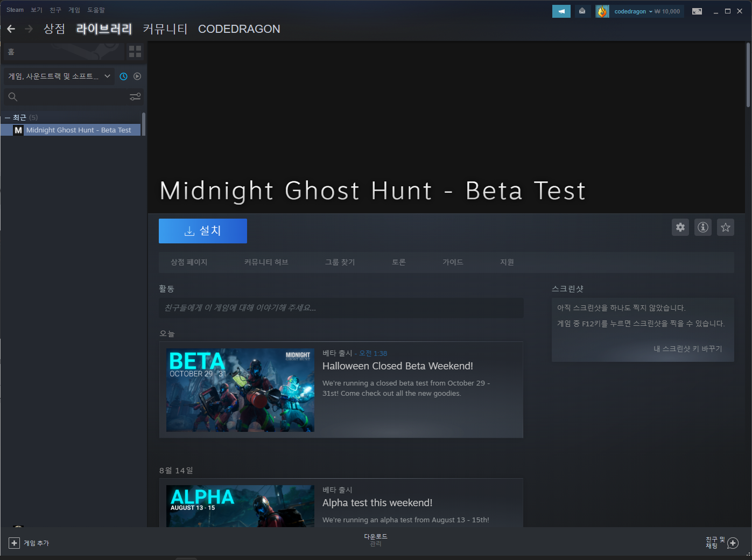Go forward with the right arrow
The image size is (752, 560).
click(x=29, y=29)
